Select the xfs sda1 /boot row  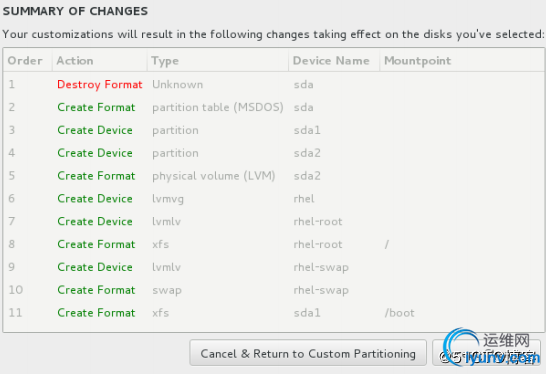coord(273,313)
